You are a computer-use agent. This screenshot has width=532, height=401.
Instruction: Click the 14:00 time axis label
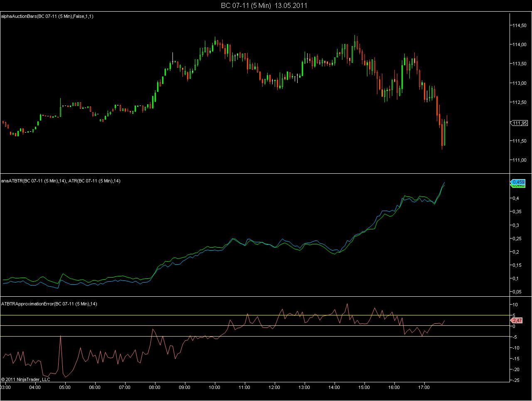[334, 387]
